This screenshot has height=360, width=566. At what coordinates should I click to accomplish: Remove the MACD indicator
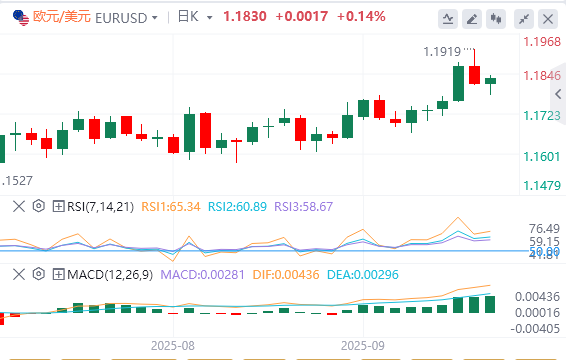point(19,274)
